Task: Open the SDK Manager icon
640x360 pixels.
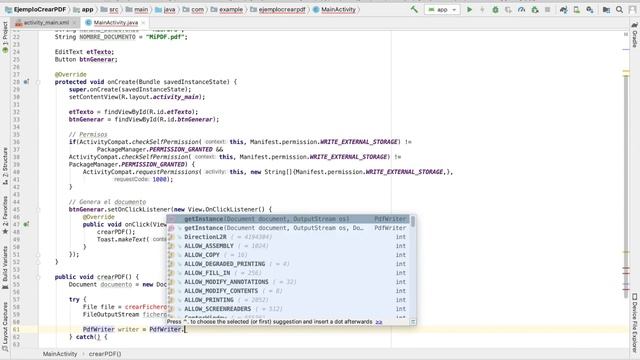Action: (589, 9)
